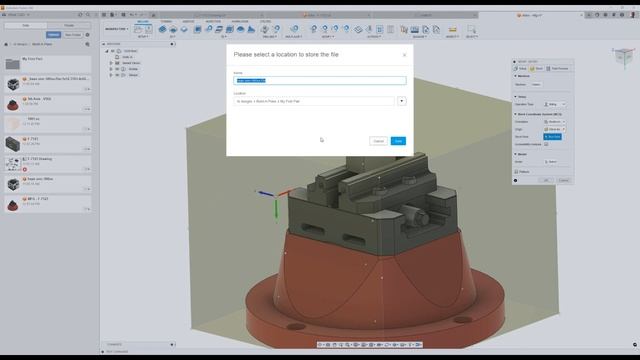Open the Tool Library icon in Manage group
Image resolution: width=640 pixels, height=360 pixels.
(x=404, y=29)
